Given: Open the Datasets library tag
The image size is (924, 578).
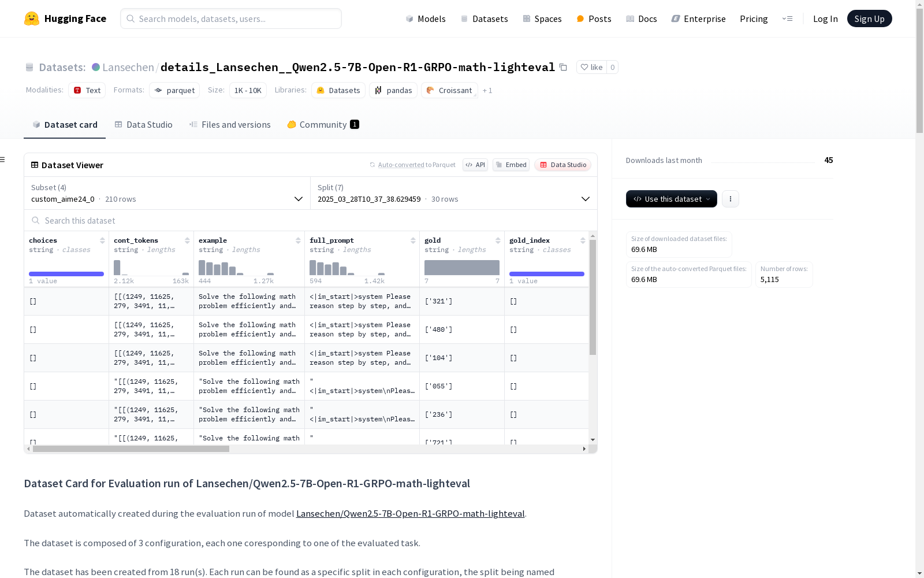Looking at the screenshot, I should point(338,90).
